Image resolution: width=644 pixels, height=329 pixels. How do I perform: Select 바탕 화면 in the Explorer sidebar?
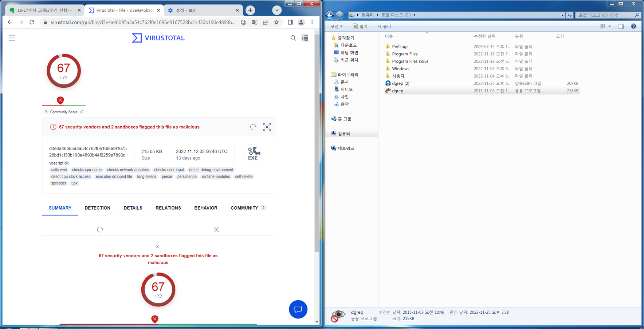coord(349,52)
